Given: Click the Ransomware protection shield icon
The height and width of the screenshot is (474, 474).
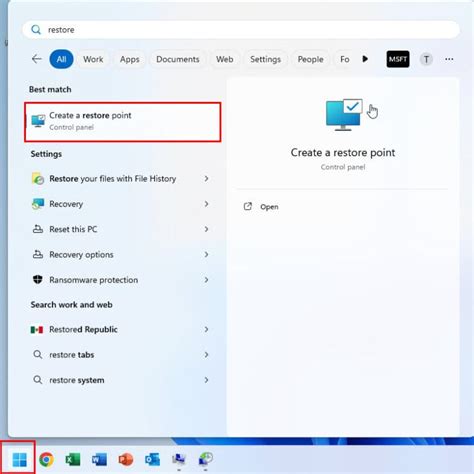Looking at the screenshot, I should click(38, 279).
